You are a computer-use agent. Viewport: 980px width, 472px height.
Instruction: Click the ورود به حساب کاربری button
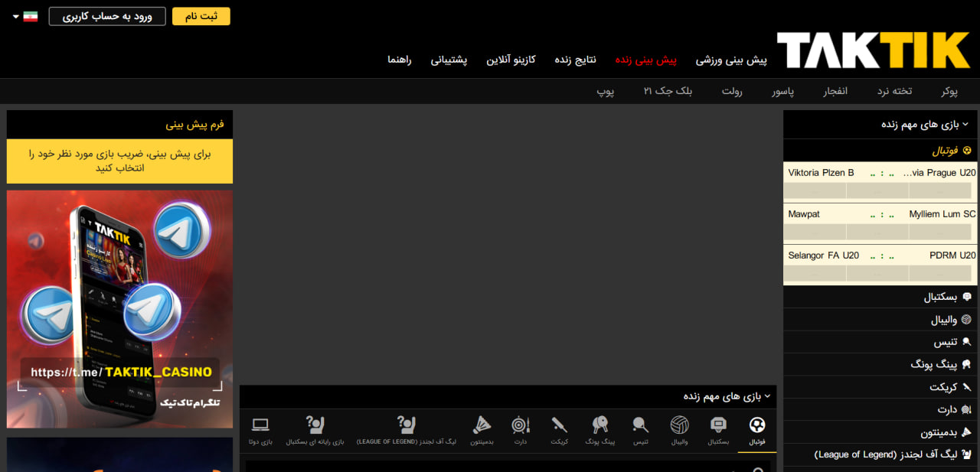pos(107,16)
